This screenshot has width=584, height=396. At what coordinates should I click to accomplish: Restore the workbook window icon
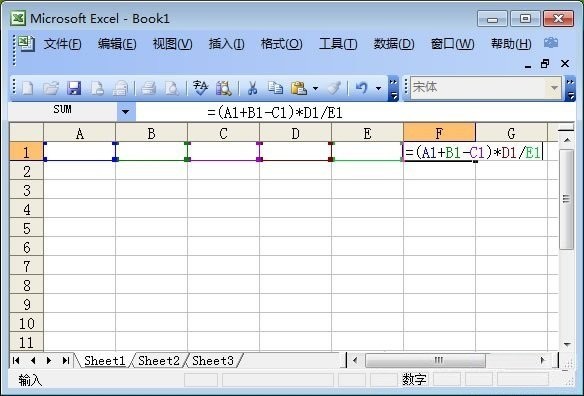(545, 64)
